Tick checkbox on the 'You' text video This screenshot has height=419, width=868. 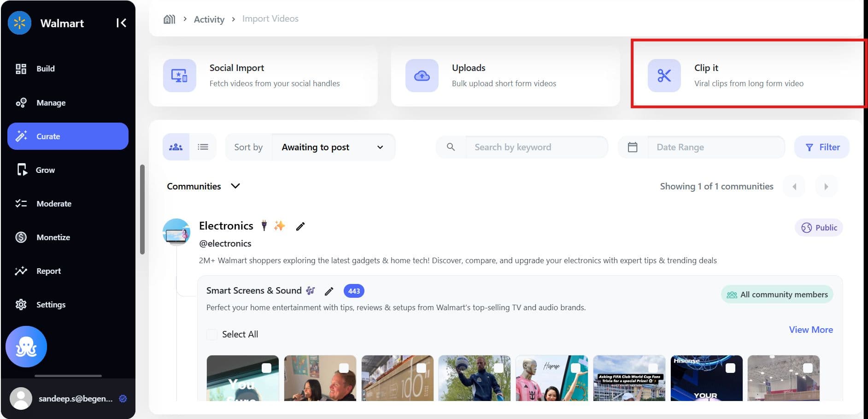click(x=266, y=368)
